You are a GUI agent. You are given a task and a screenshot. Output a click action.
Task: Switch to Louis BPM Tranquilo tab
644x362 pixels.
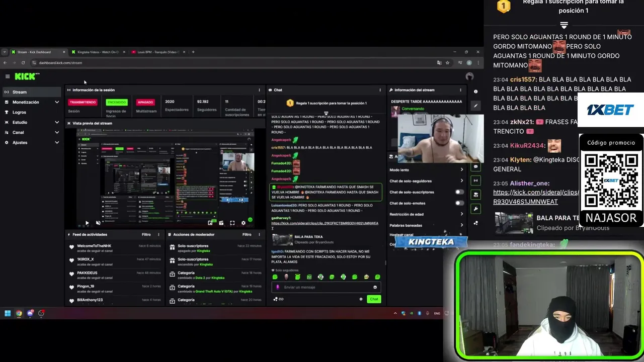157,52
